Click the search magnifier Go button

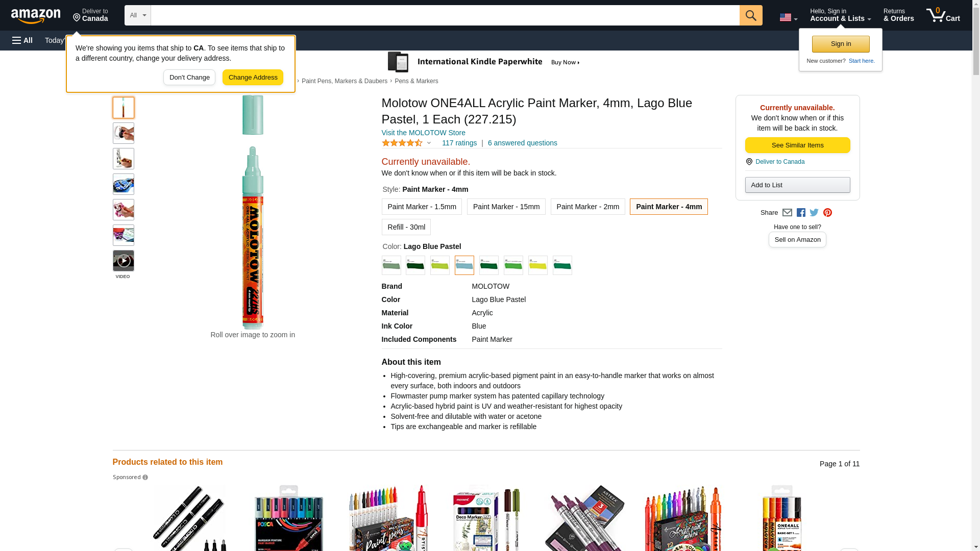pyautogui.click(x=750, y=15)
